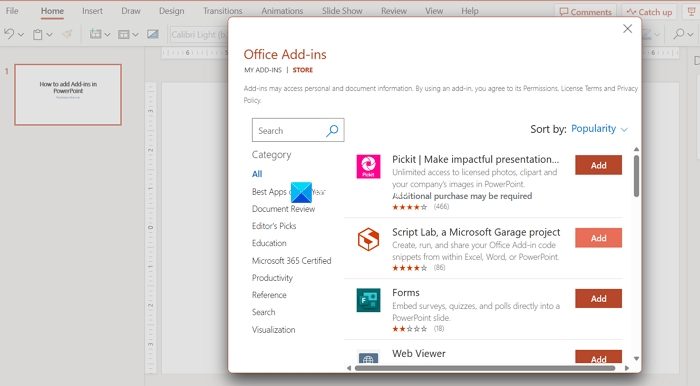Screen dimensions: 700x386
Task: Select the Search category link
Action: pos(263,312)
